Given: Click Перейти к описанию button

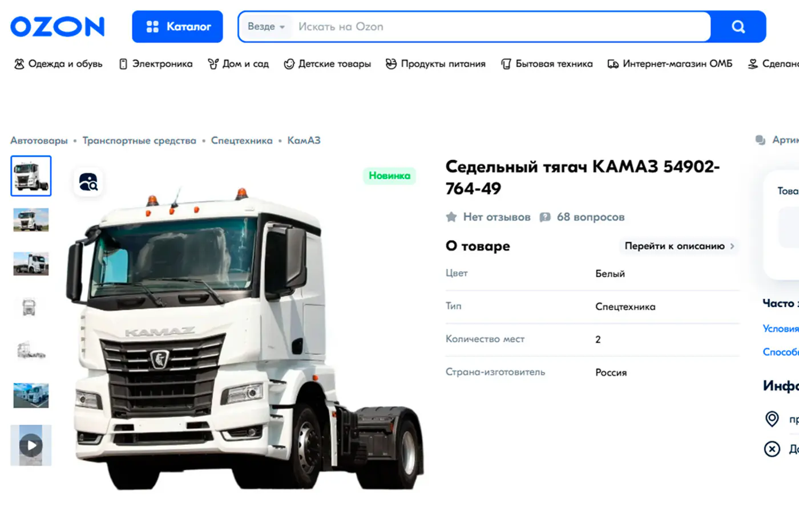Looking at the screenshot, I should (679, 246).
